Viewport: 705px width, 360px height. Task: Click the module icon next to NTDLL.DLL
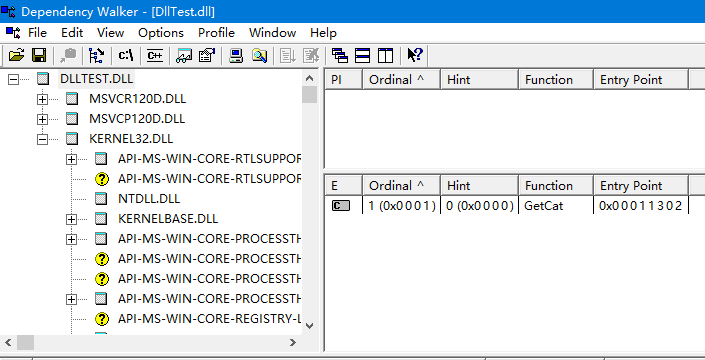pos(102,198)
